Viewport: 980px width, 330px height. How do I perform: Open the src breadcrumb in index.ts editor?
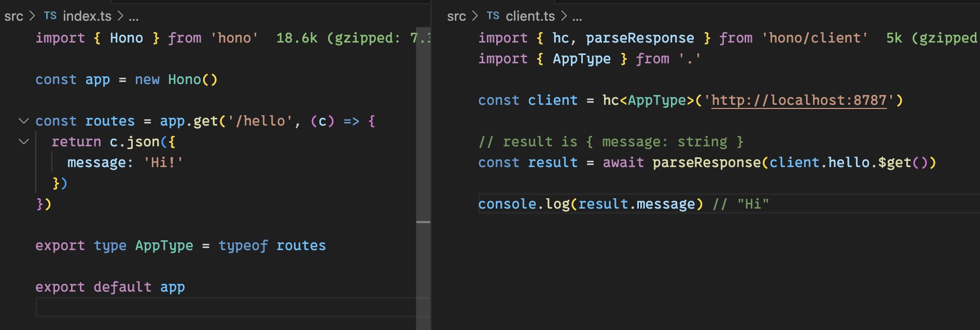point(13,17)
